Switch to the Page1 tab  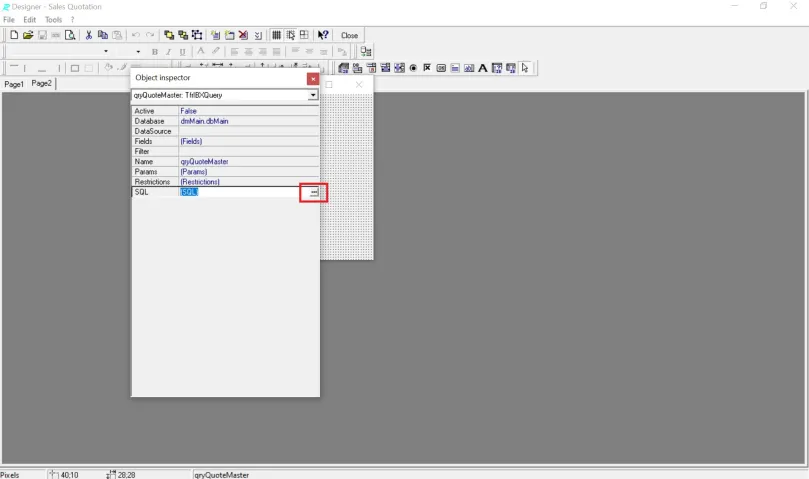[x=14, y=84]
